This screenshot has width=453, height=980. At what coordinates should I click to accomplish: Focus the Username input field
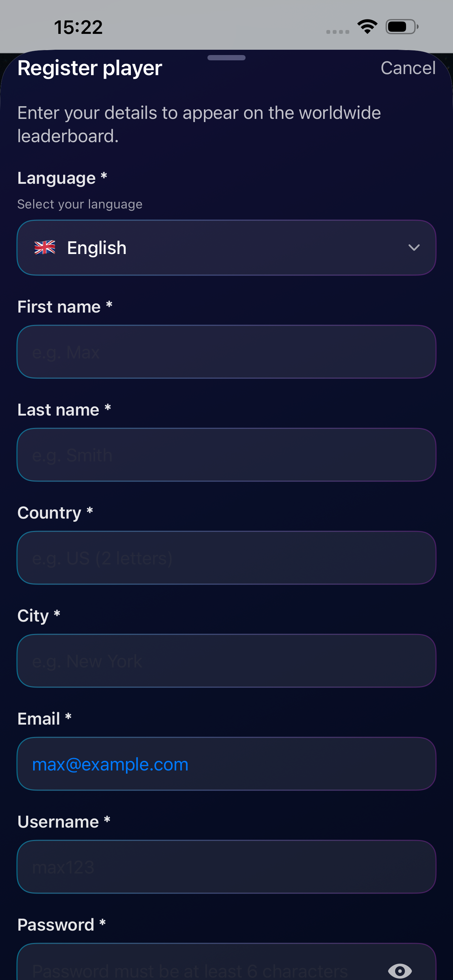(x=226, y=867)
